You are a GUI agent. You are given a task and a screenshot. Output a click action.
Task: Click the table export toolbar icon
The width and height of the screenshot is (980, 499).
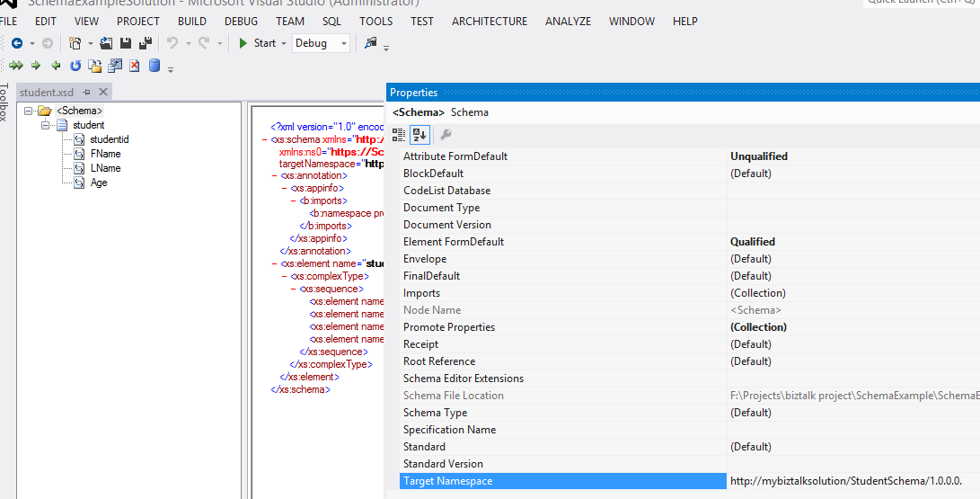click(115, 65)
